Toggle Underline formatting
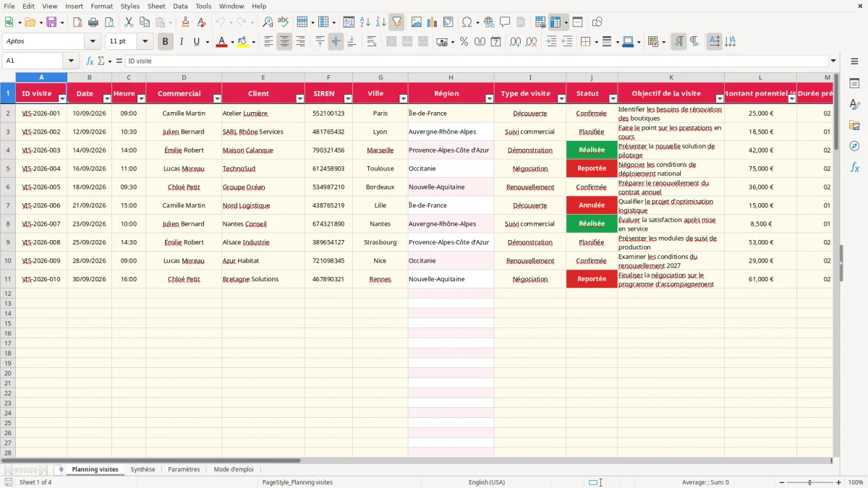The width and height of the screenshot is (868, 488). (x=197, y=42)
